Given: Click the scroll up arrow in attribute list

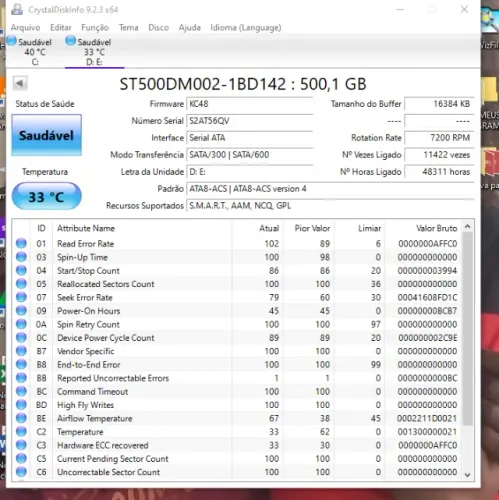Looking at the screenshot, I should click(468, 227).
